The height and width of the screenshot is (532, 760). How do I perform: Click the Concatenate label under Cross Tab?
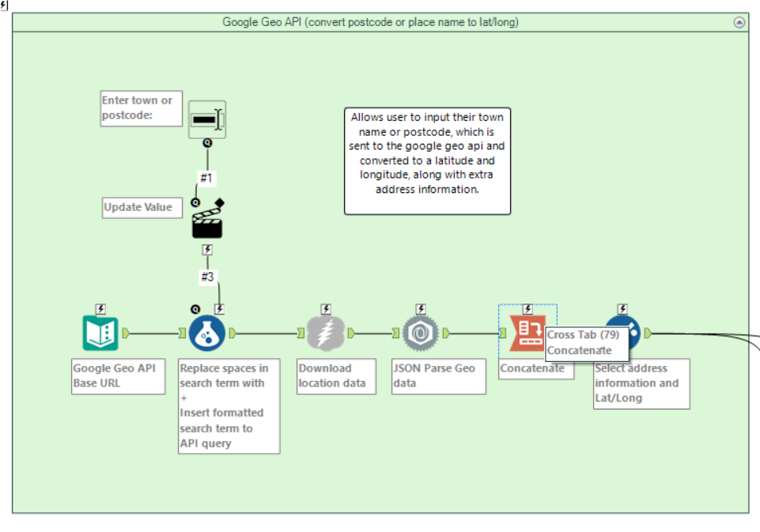point(531,368)
